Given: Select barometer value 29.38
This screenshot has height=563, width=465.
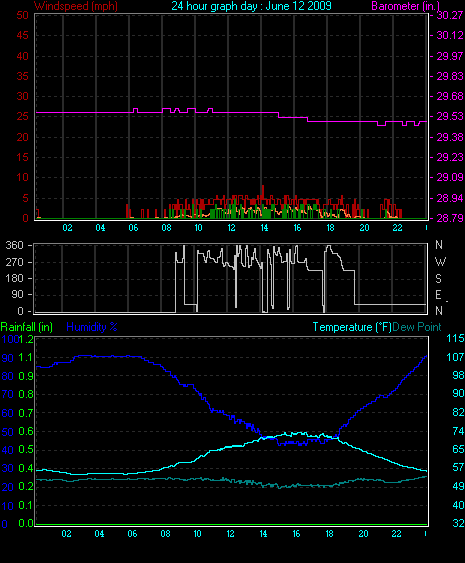Looking at the screenshot, I should [x=450, y=137].
